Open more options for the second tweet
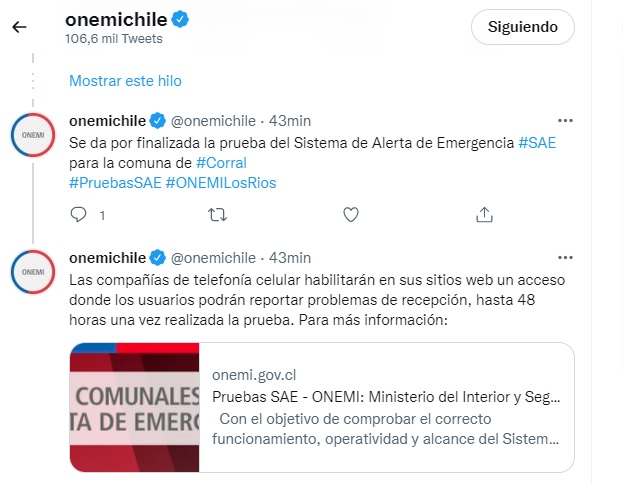The height and width of the screenshot is (484, 623). pos(565,257)
